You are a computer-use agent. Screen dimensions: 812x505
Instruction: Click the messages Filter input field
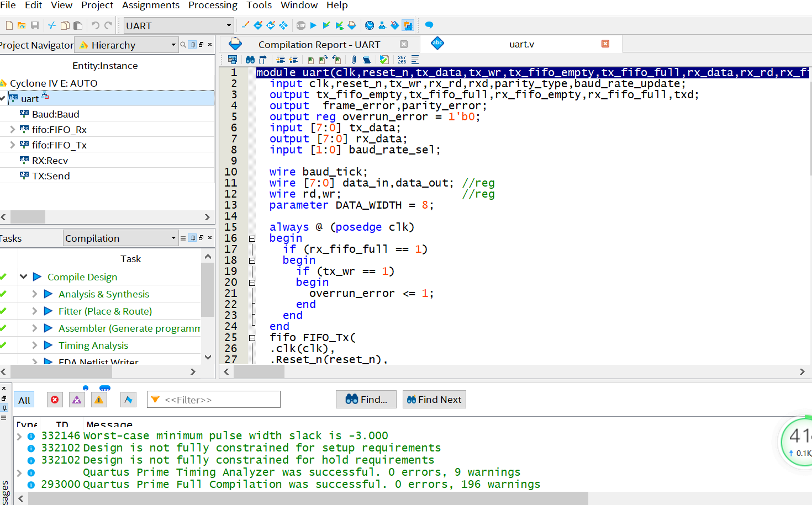click(x=214, y=400)
